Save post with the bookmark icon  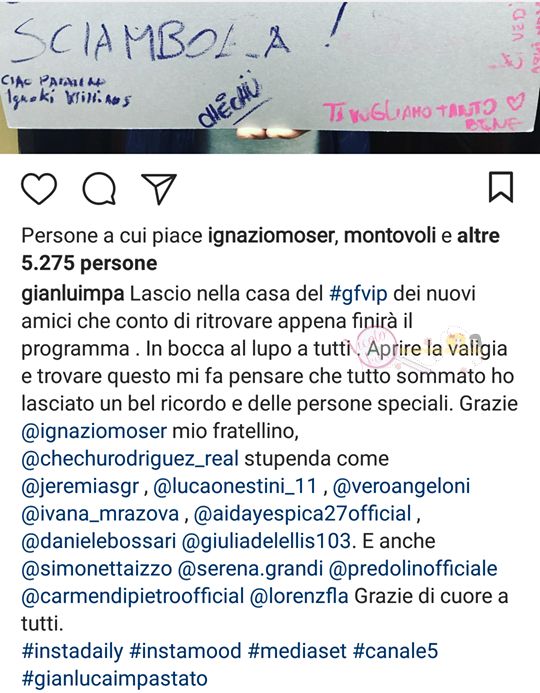click(501, 187)
